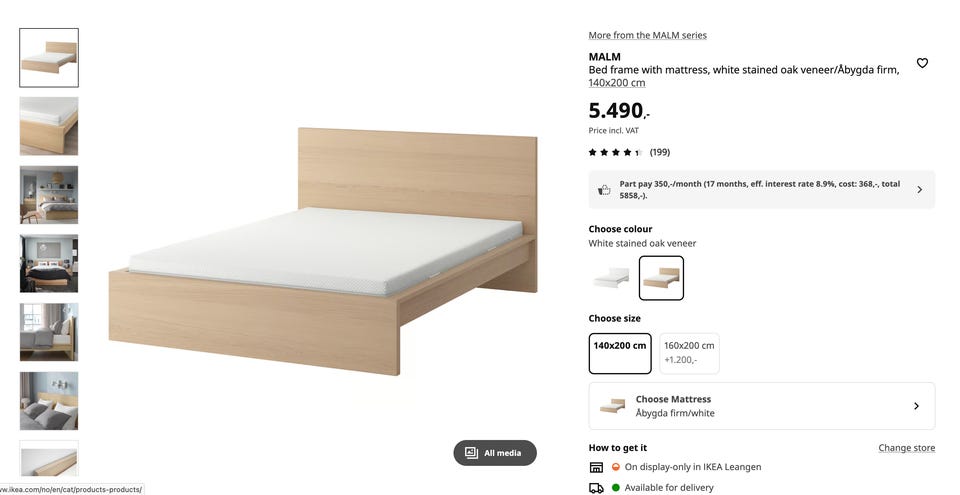
Task: Click the 140x200 cm measurement link in title
Action: 617,83
